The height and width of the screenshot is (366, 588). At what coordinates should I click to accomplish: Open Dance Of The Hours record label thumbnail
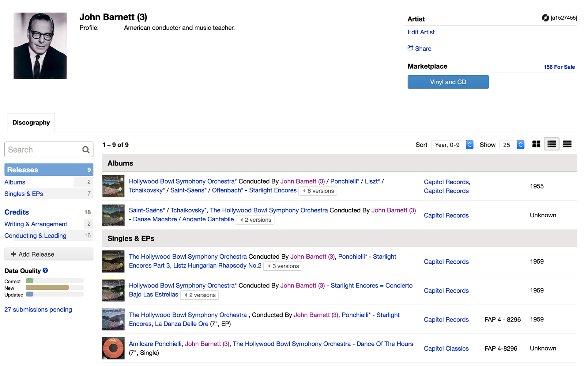pos(113,348)
